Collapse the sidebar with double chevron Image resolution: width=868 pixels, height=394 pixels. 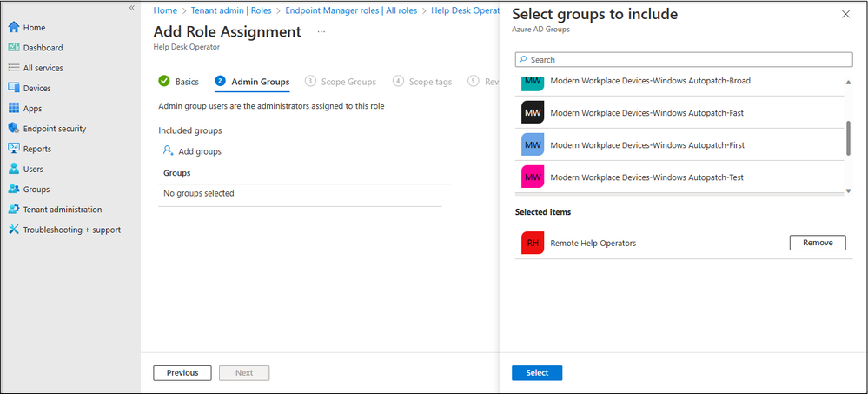[132, 8]
